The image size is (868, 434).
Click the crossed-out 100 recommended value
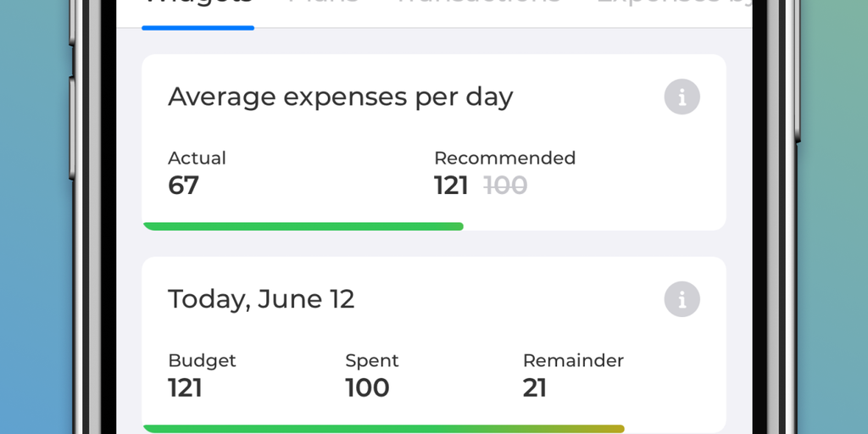coord(505,186)
